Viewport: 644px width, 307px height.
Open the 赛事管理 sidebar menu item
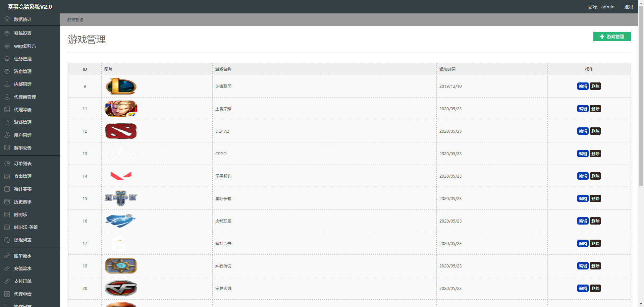30,176
